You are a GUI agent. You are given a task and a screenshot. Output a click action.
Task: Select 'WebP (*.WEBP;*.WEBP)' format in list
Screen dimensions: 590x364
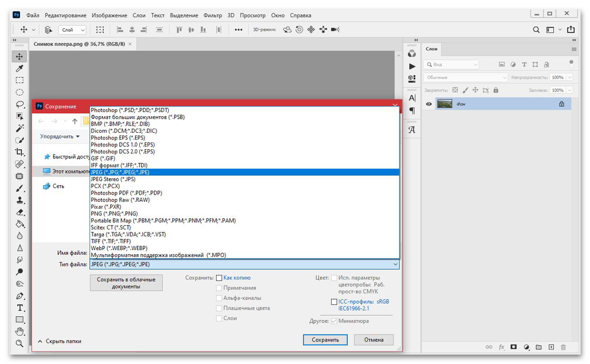pos(245,248)
